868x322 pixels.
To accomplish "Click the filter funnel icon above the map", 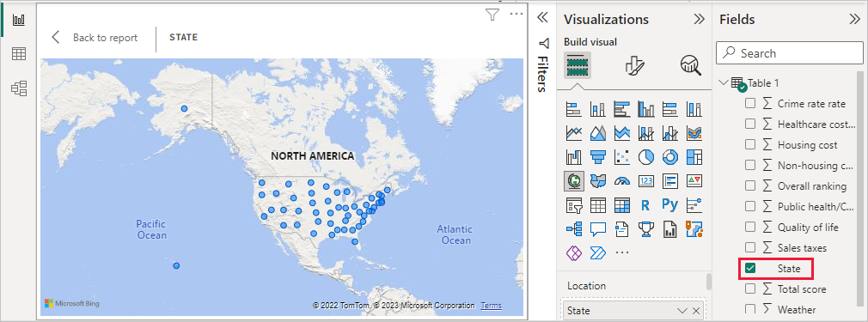I will point(492,15).
